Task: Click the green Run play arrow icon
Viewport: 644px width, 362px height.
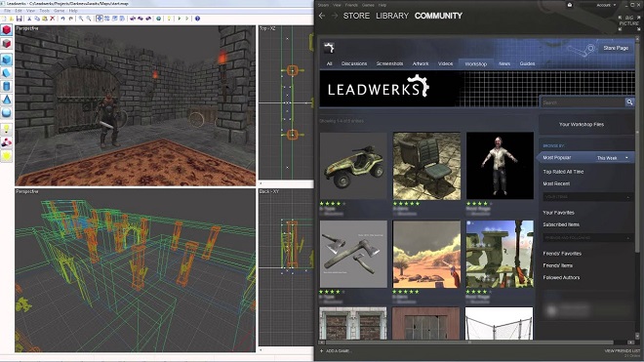Action: 180,19
